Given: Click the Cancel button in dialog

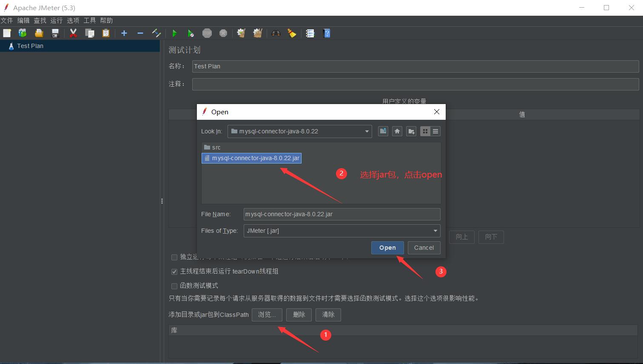Looking at the screenshot, I should tap(424, 248).
